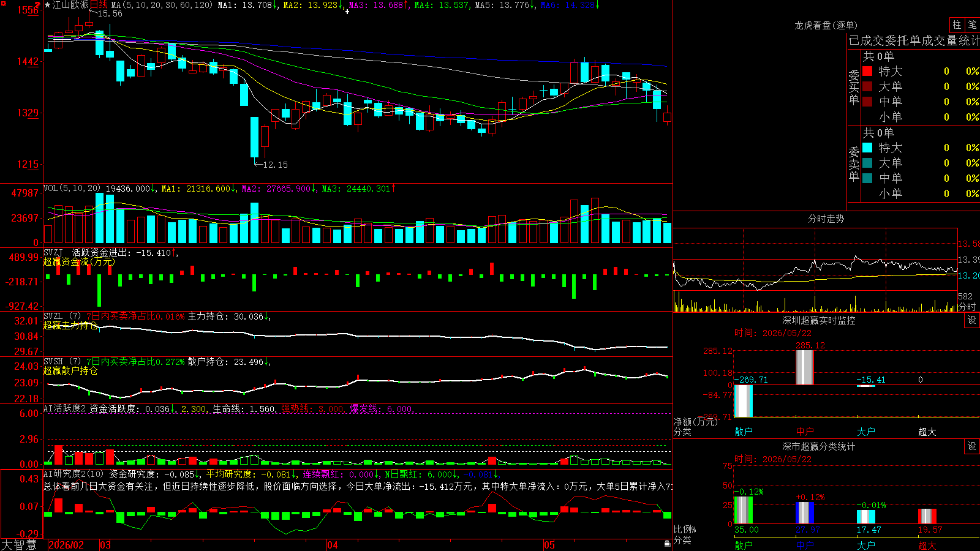The height and width of the screenshot is (551, 980).
Task: Click the 分时走势 panel title
Action: click(x=826, y=219)
